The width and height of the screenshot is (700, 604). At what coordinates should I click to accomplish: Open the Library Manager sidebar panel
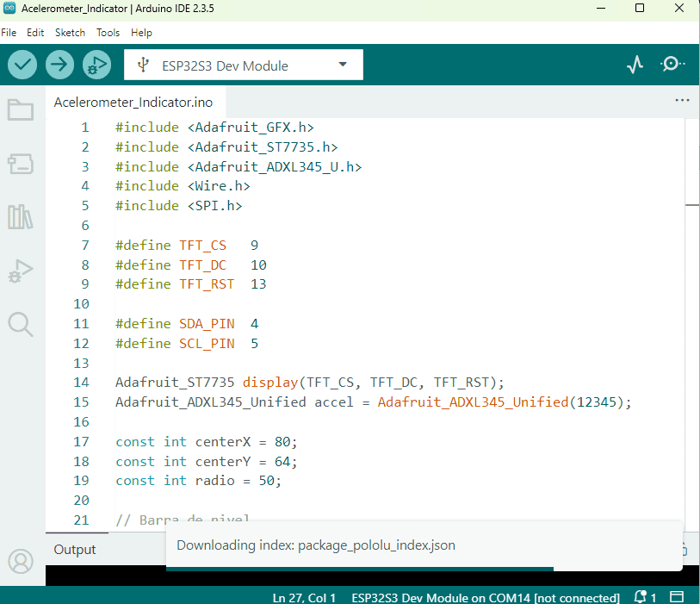point(21,217)
